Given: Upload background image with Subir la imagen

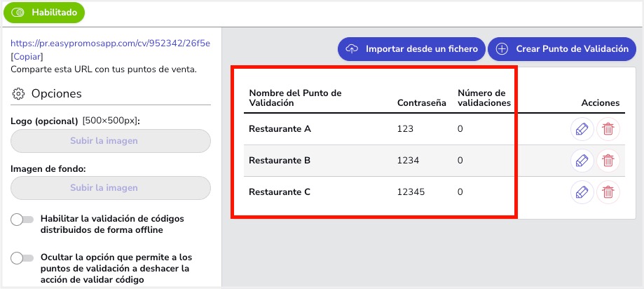Looking at the screenshot, I should tap(111, 188).
